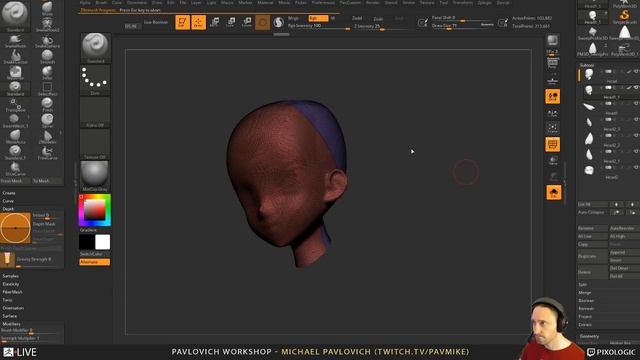Click the Frame icon on right shelf
640x360 pixels.
pos(553,128)
